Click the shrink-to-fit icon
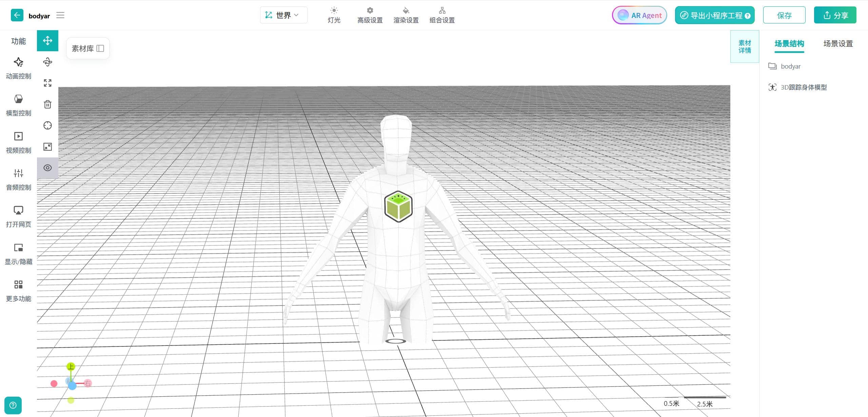 47,147
